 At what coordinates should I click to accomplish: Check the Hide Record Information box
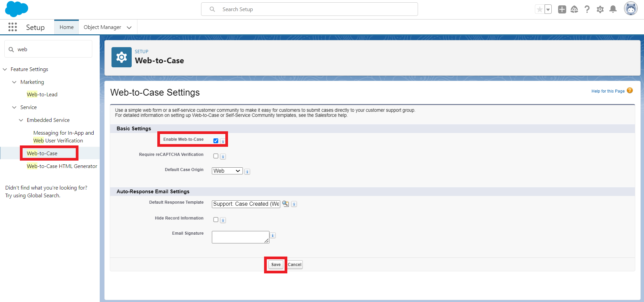(x=216, y=220)
